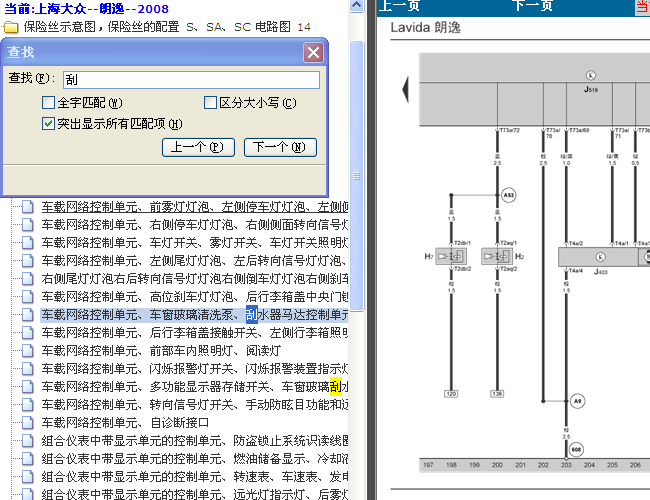Click 当前:上海大众--朗逸--2008 header link
650x500 pixels.
[87, 9]
